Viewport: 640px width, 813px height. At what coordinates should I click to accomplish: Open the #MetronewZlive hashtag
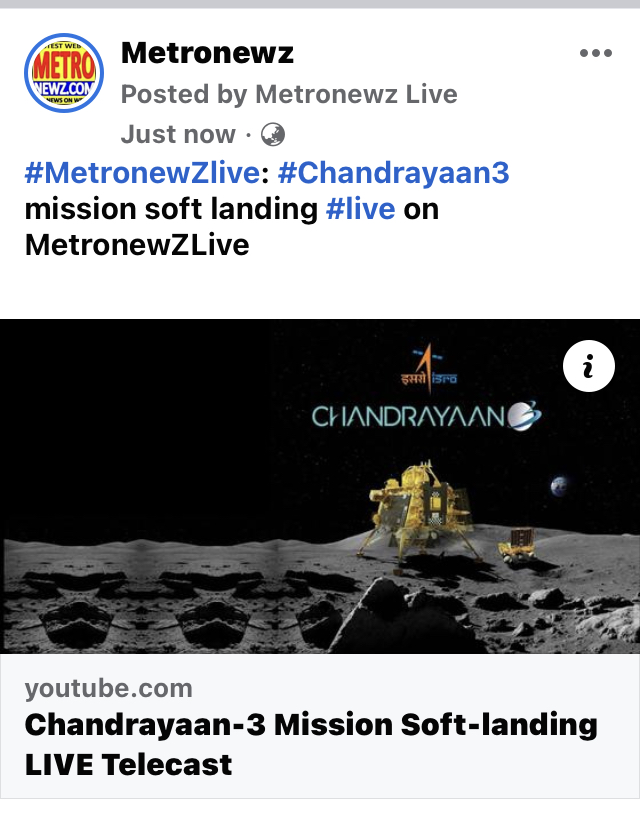142,173
